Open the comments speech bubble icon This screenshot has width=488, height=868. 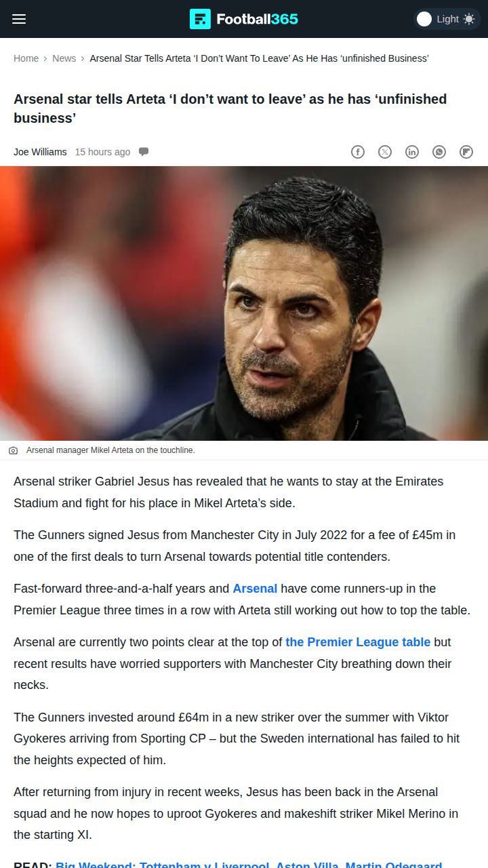pos(144,152)
